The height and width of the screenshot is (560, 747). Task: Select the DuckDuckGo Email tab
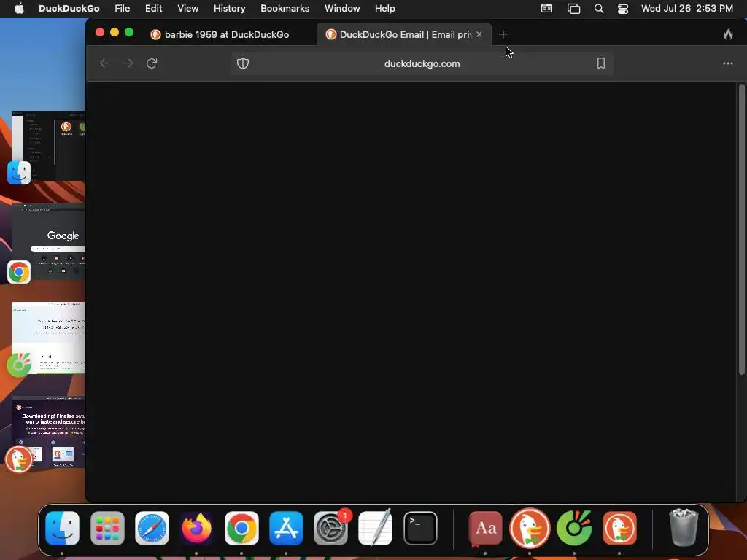pos(404,34)
